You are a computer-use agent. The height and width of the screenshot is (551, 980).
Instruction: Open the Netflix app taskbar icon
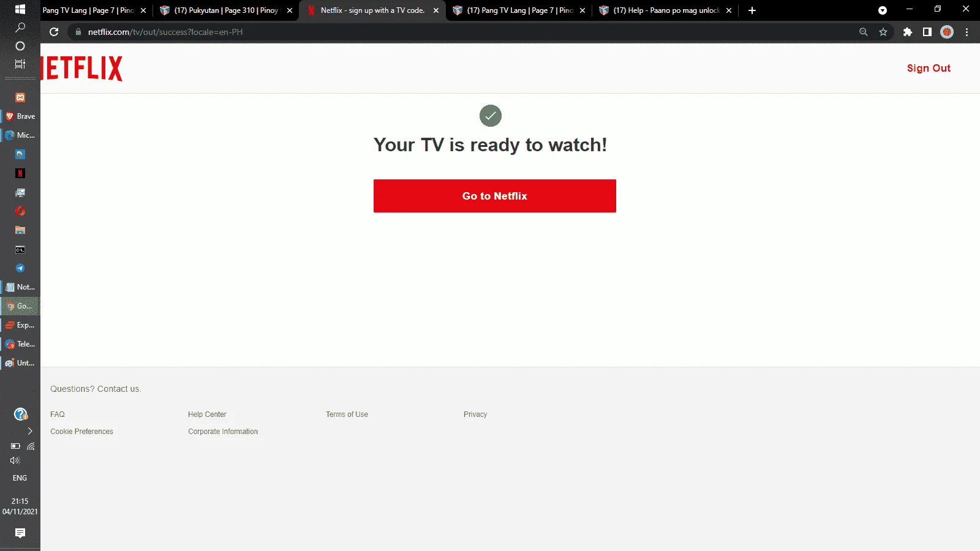point(20,173)
